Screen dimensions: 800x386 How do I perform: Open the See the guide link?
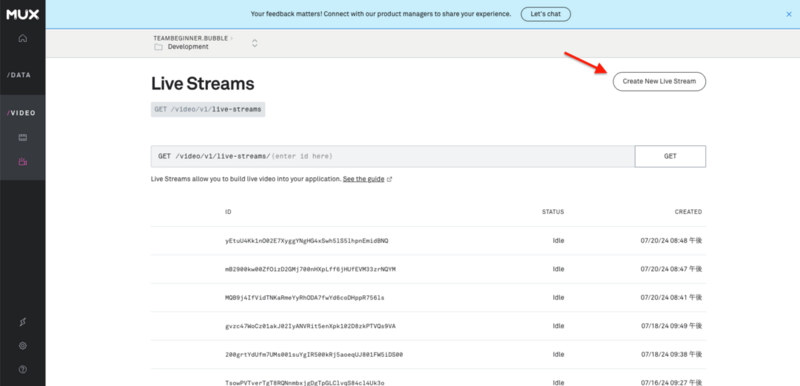363,179
